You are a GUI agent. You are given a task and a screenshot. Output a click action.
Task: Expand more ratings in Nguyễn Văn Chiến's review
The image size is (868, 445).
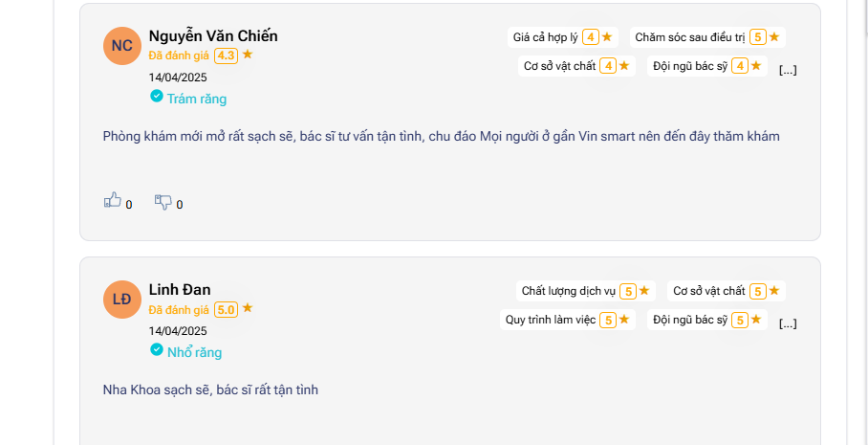click(788, 70)
